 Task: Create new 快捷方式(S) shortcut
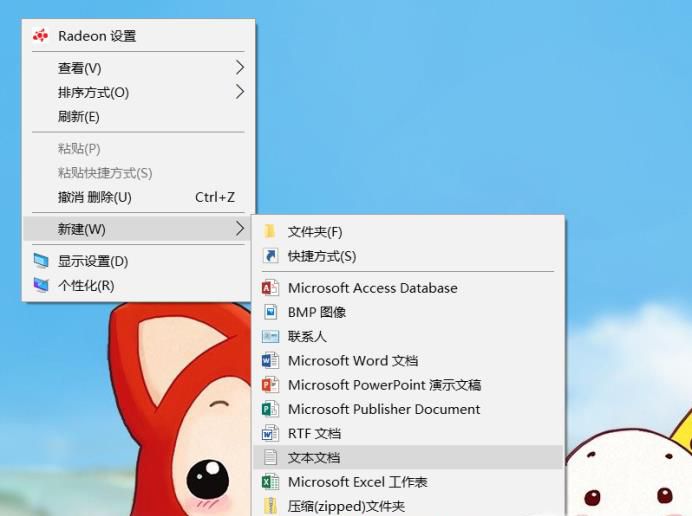(x=409, y=256)
